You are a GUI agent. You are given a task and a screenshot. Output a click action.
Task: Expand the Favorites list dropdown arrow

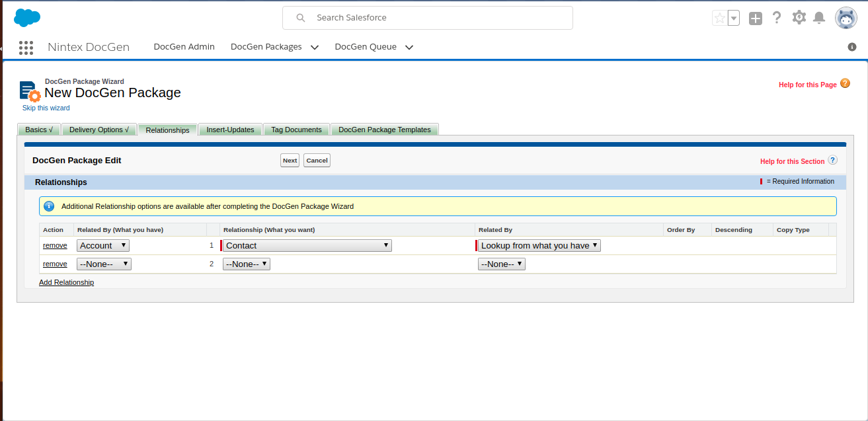tap(734, 19)
